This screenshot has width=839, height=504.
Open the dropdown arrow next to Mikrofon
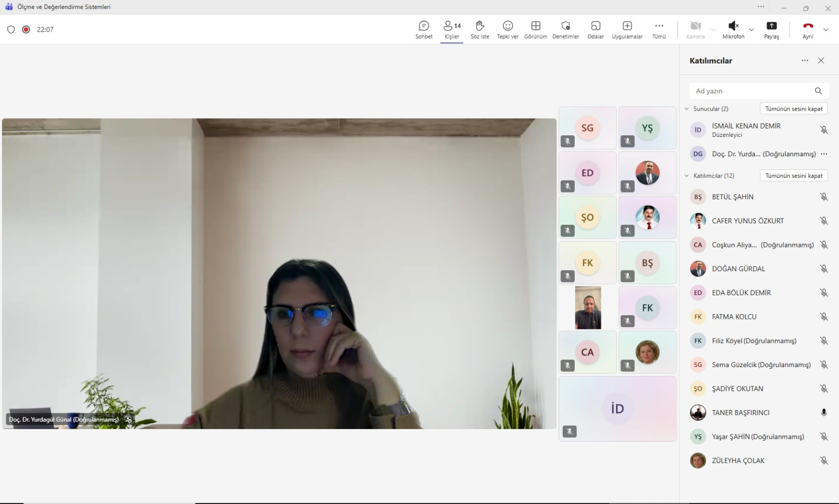[751, 30]
